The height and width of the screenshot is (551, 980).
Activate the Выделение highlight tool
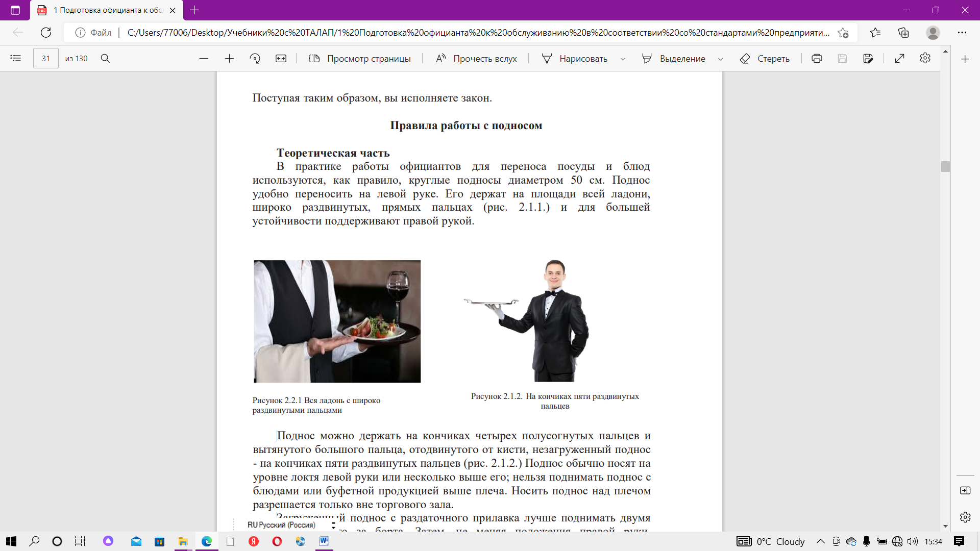click(674, 58)
